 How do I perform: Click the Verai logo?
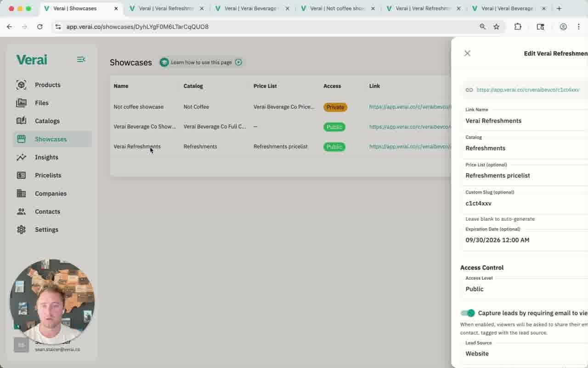point(32,59)
